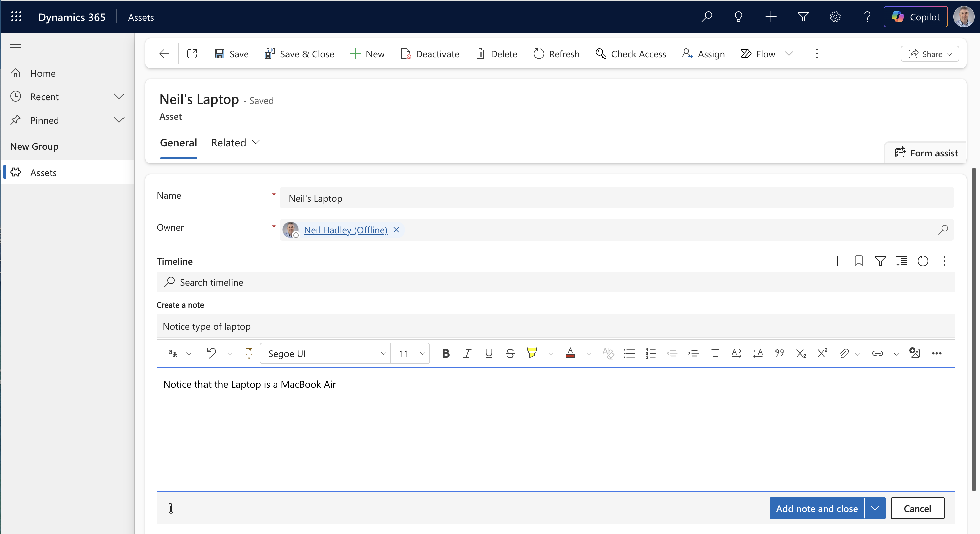Open the lightbulb assistant icon

point(738,17)
